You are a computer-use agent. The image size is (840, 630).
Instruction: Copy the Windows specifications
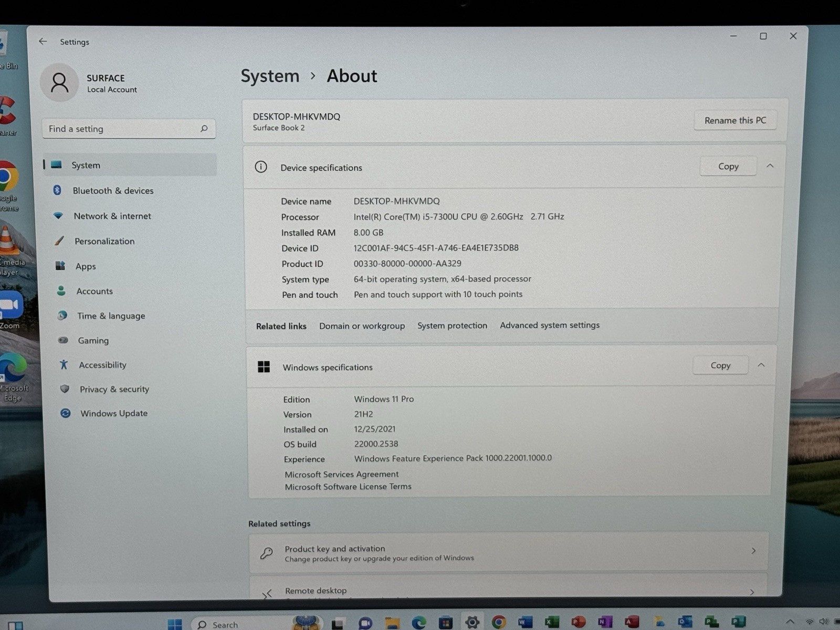720,365
